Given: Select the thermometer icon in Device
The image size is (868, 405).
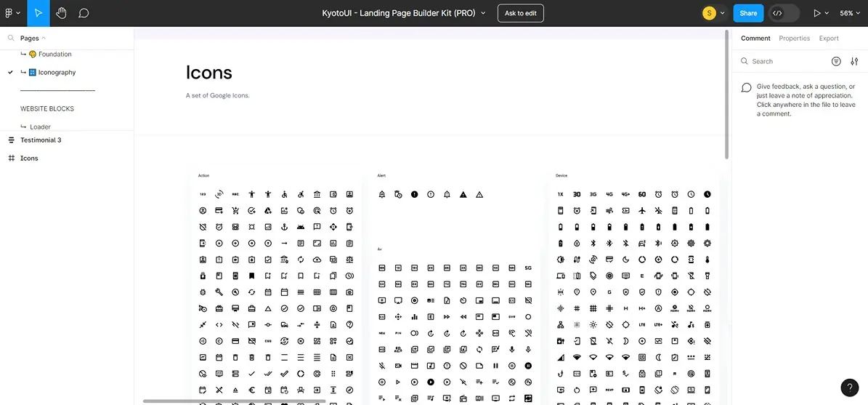Looking at the screenshot, I should 707,260.
